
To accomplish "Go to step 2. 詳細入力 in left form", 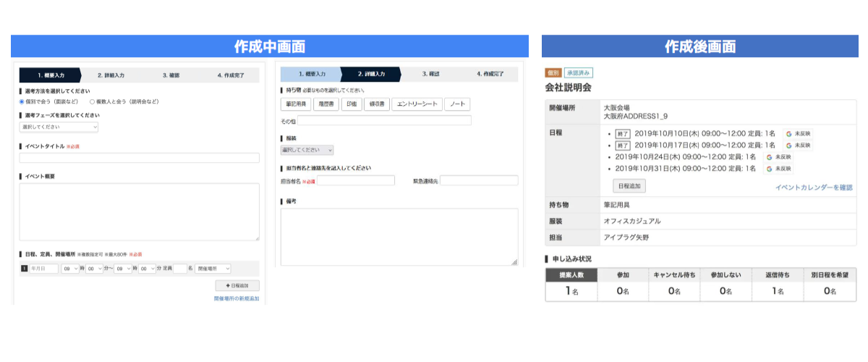I will tap(111, 75).
